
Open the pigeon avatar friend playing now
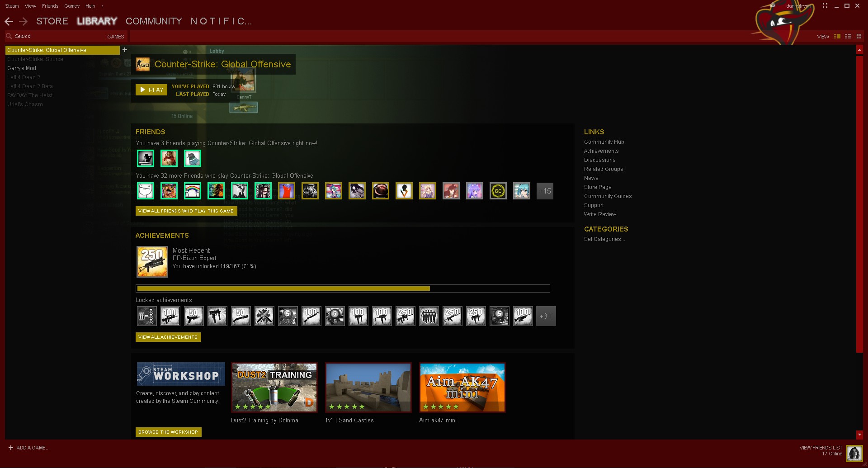pyautogui.click(x=193, y=158)
